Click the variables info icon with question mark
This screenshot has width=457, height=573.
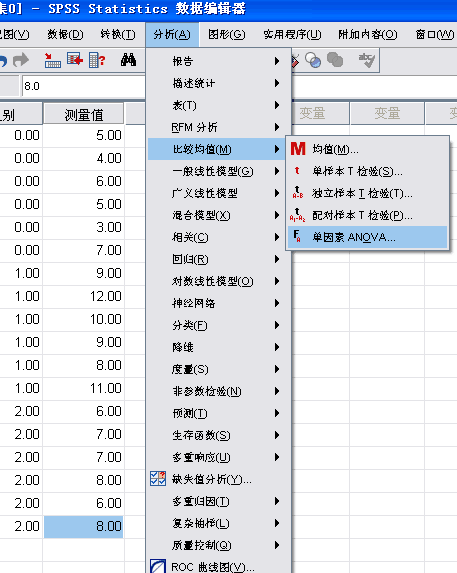pos(97,60)
